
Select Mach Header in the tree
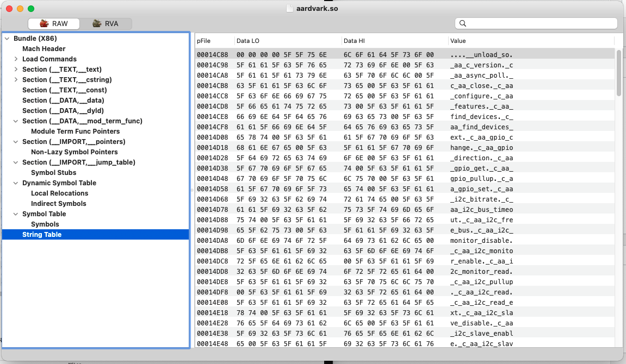click(x=44, y=49)
